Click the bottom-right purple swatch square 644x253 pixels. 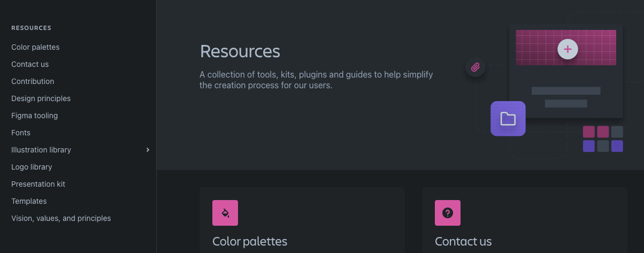tap(617, 146)
